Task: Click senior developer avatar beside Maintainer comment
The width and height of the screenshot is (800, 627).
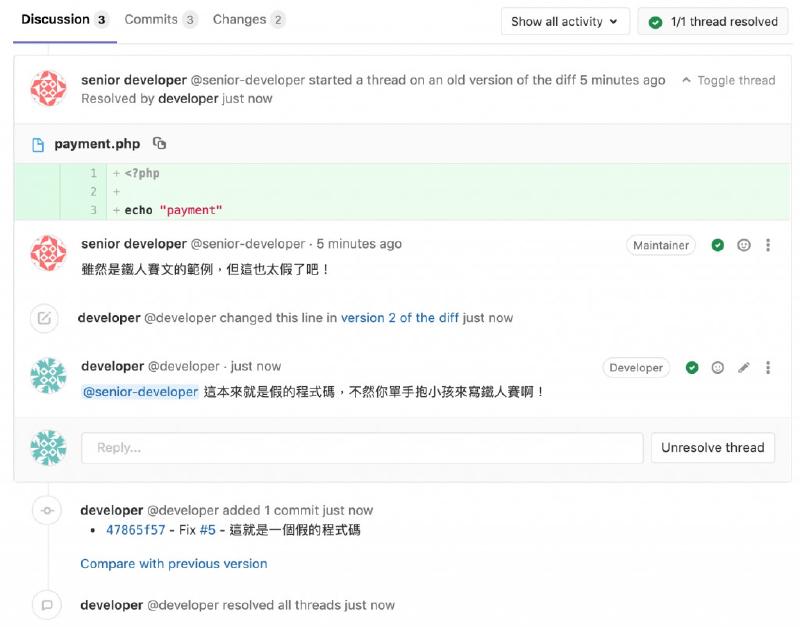Action: pos(48,253)
